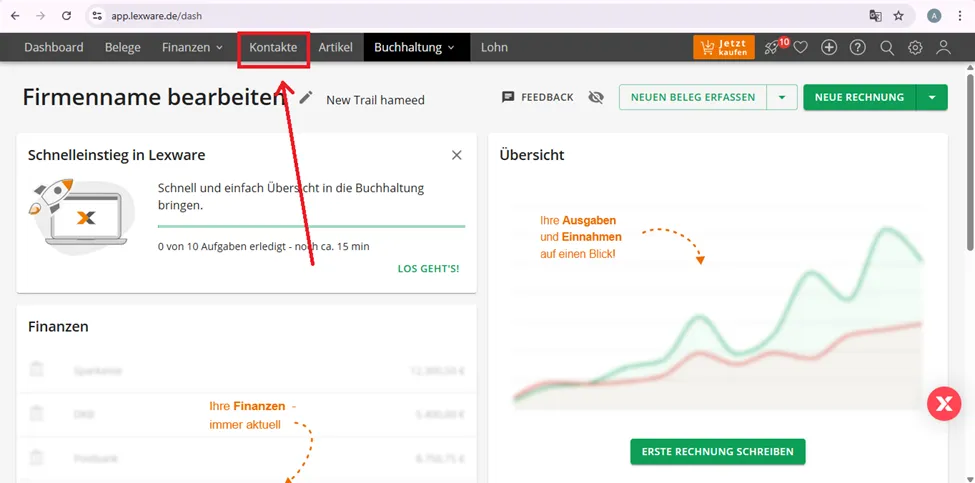Open the Neuen Beleg erfassen dropdown arrow

point(782,98)
